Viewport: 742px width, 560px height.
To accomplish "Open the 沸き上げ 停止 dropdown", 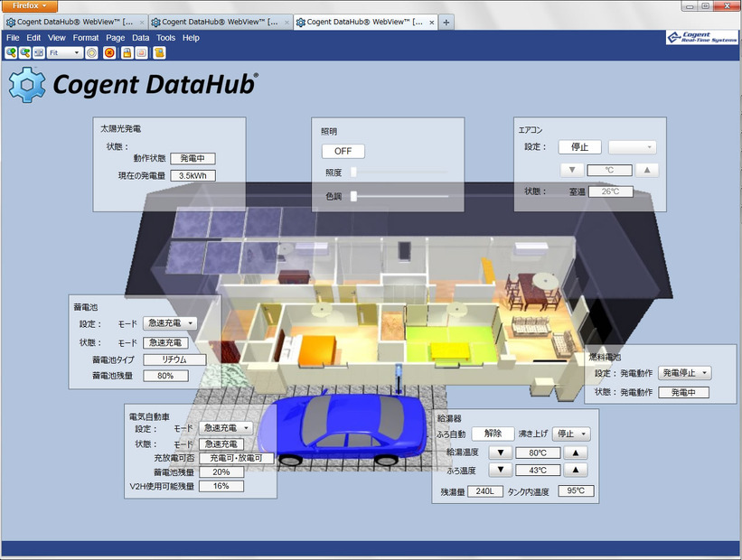I will pyautogui.click(x=571, y=434).
